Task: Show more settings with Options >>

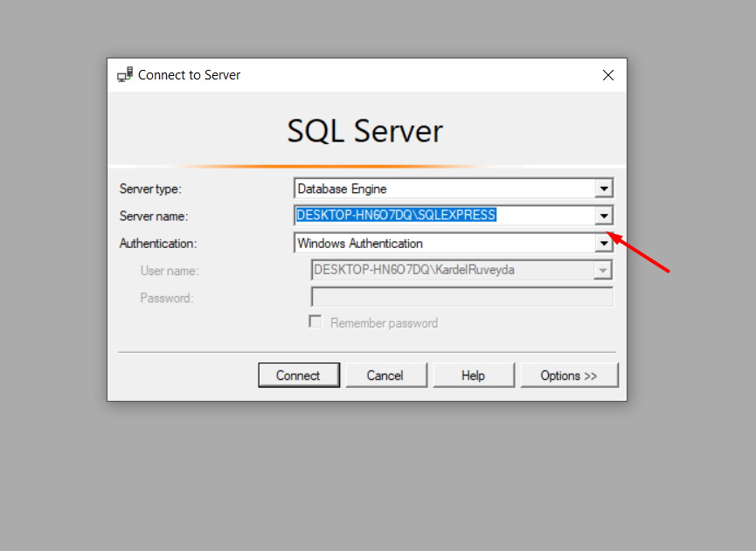Action: (x=569, y=375)
